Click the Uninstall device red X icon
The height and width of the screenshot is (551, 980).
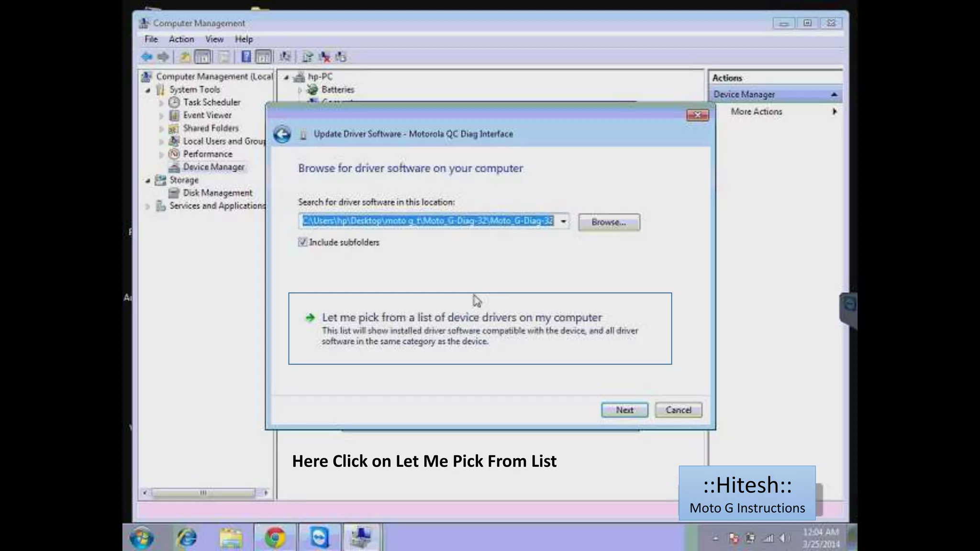click(325, 57)
